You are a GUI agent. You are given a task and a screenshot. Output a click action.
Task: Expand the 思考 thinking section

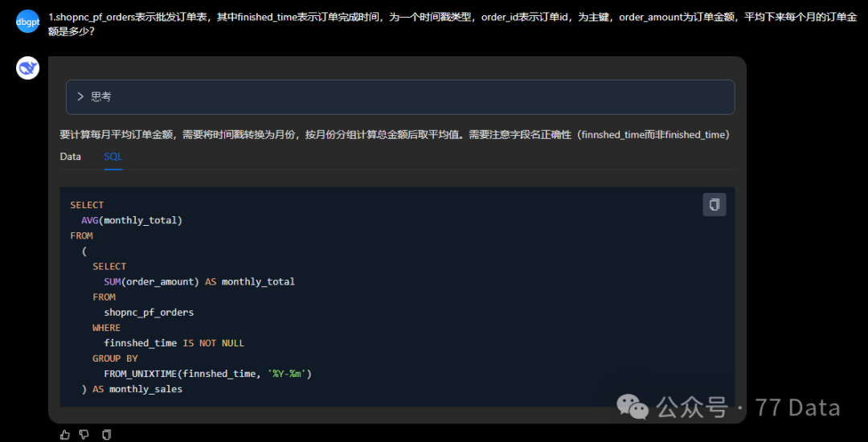coord(400,96)
